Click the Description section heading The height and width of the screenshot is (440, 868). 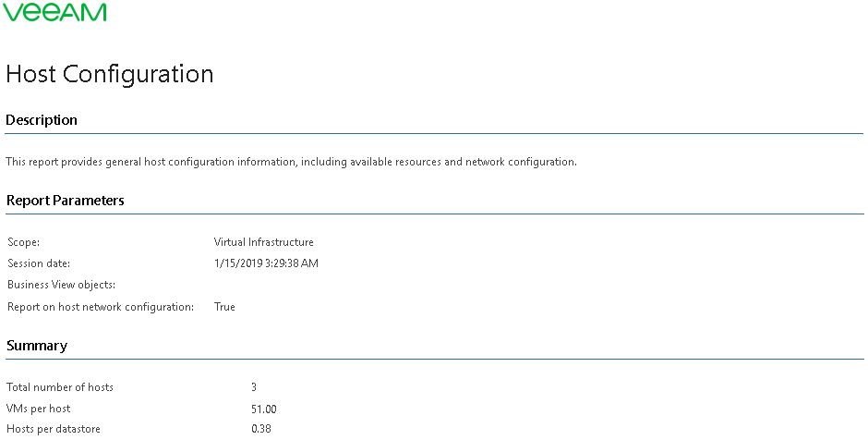coord(42,120)
